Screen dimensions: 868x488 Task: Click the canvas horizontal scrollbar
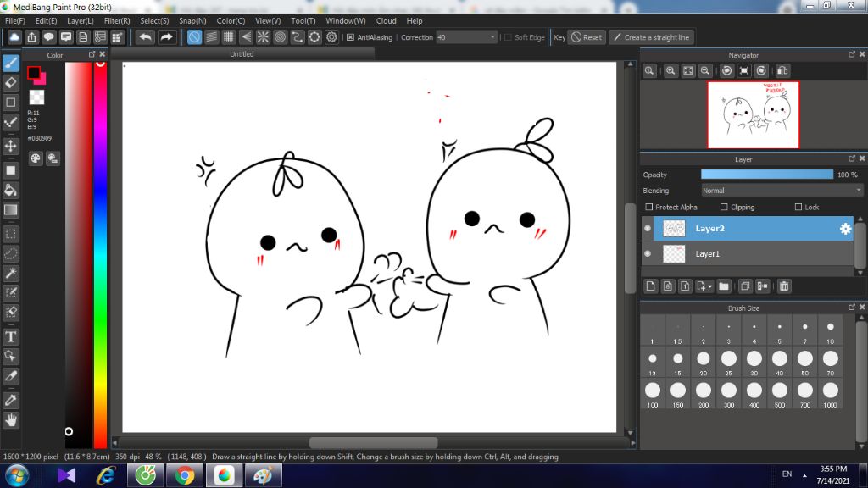click(373, 442)
